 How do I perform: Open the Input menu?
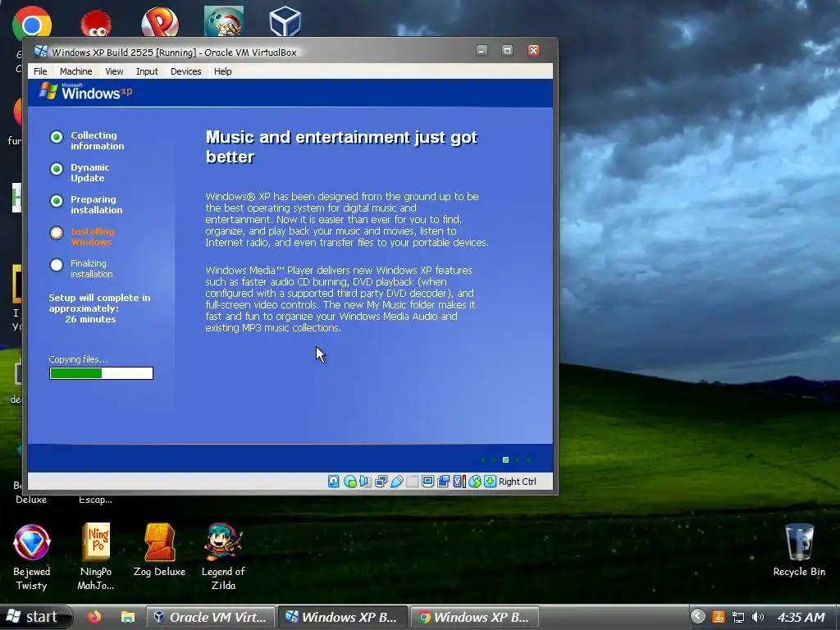147,71
